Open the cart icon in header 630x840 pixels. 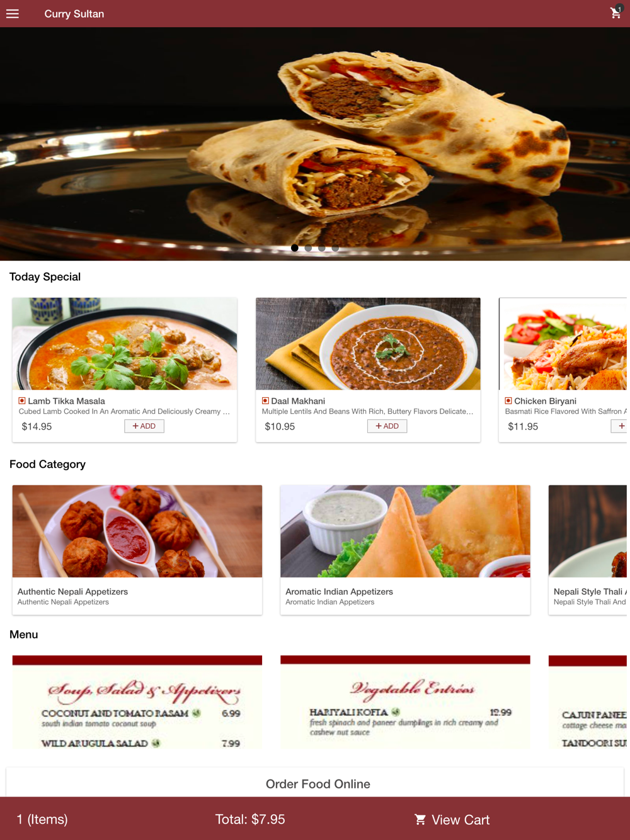point(616,13)
